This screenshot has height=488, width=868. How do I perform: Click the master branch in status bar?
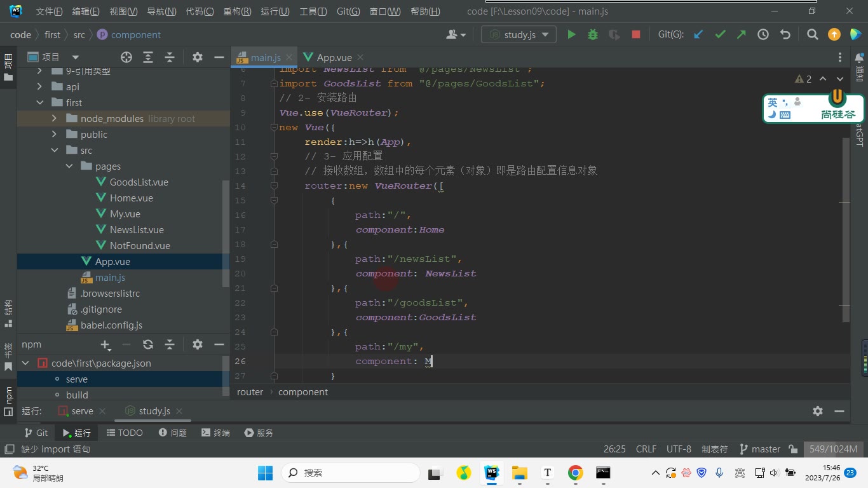pyautogui.click(x=760, y=449)
